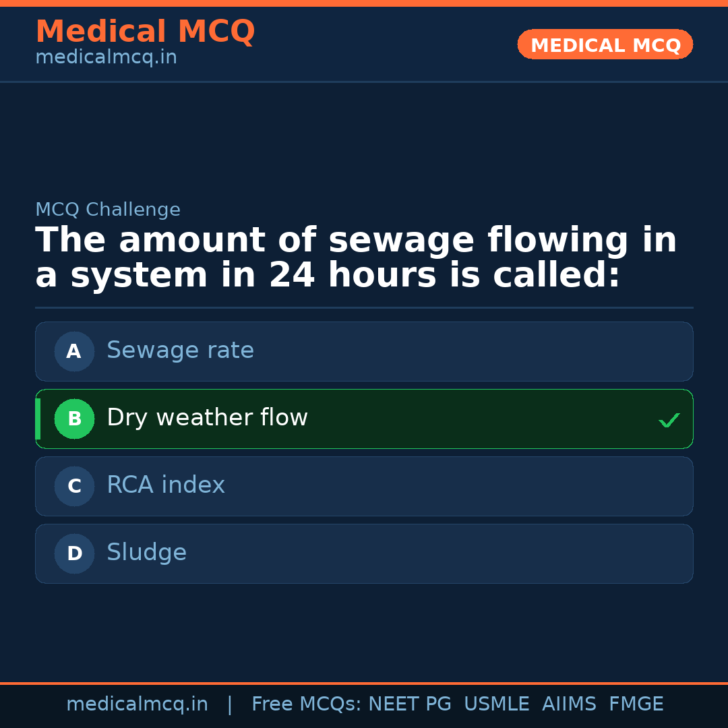This screenshot has height=728, width=728.
Task: Click the green checkmark on Dry weather flow
Action: tap(669, 420)
